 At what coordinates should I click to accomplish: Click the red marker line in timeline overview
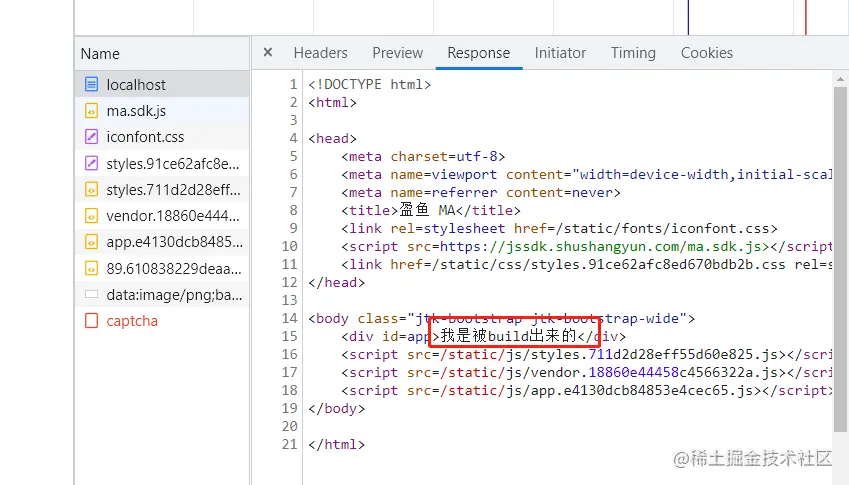point(806,17)
